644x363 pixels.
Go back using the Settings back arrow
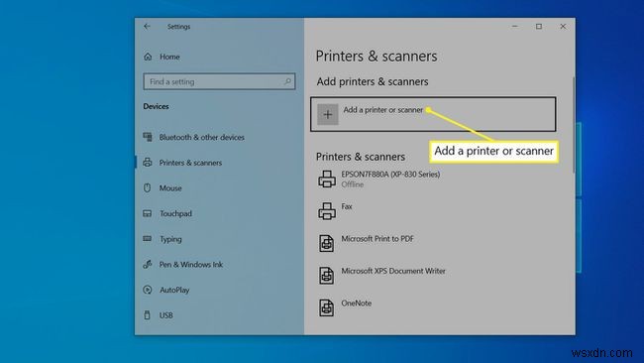point(147,27)
